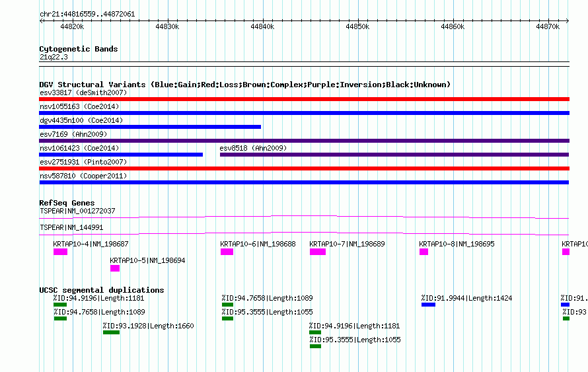Open the nsv587810 (Cooper2011) label

click(83, 176)
